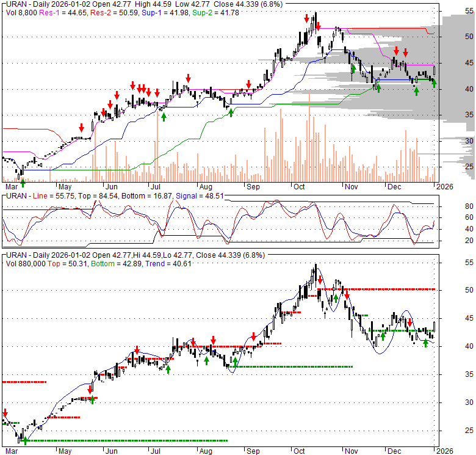This screenshot has height=455, width=476.
Task: Click the Res-2 = 50.59 label
Action: tap(114, 13)
